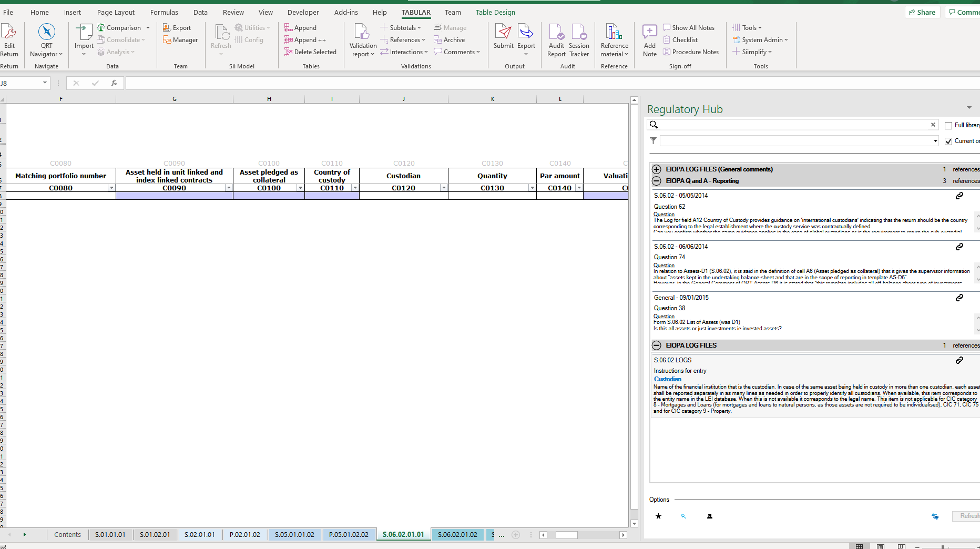Image resolution: width=980 pixels, height=549 pixels.
Task: Click the Session Tracker icon
Action: 579,40
